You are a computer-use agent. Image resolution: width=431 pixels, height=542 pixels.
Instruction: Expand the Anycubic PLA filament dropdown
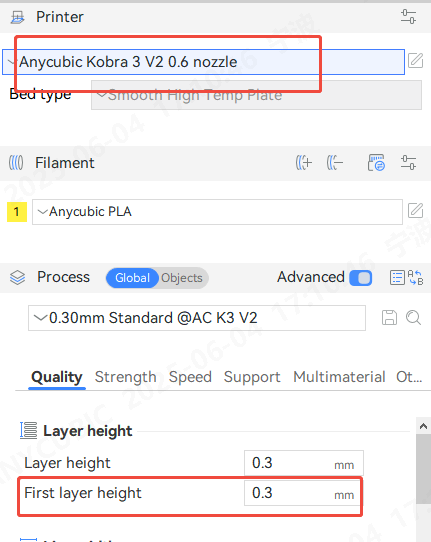[217, 212]
